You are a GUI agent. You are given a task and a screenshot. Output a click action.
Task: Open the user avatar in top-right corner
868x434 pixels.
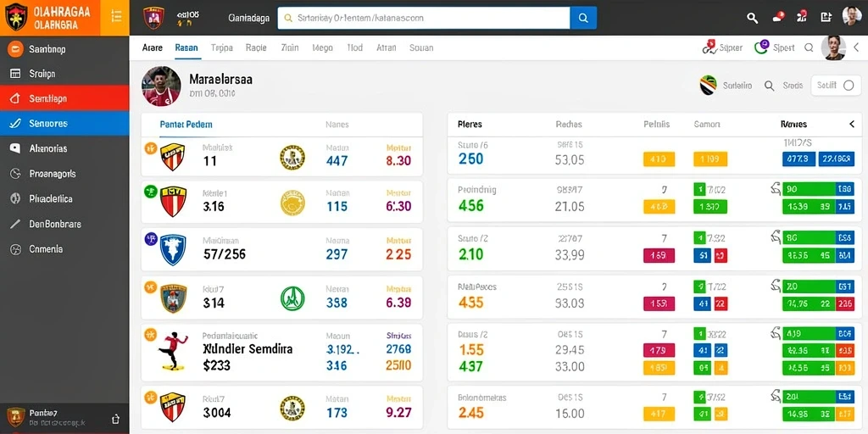pyautogui.click(x=851, y=17)
